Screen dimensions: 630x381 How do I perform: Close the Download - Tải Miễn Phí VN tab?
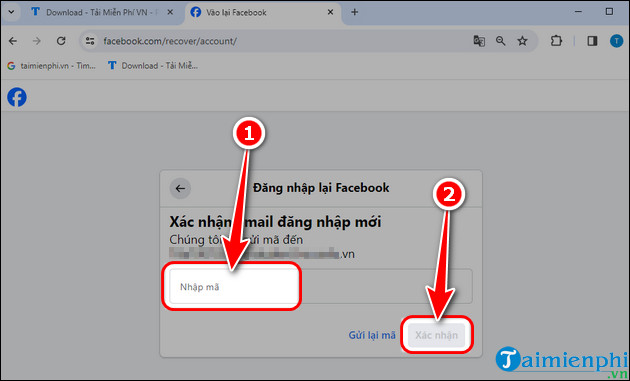click(170, 12)
